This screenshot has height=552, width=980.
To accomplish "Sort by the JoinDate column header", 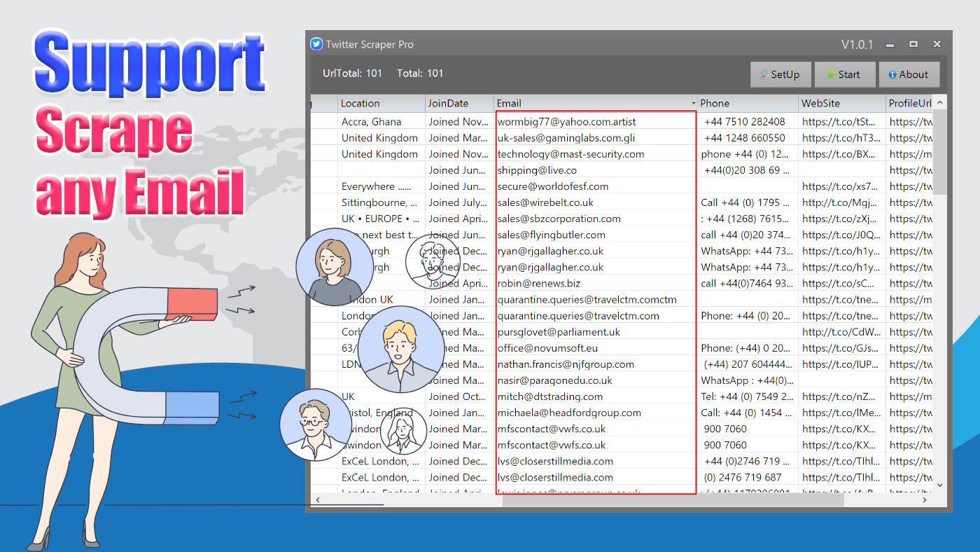I will tap(459, 104).
